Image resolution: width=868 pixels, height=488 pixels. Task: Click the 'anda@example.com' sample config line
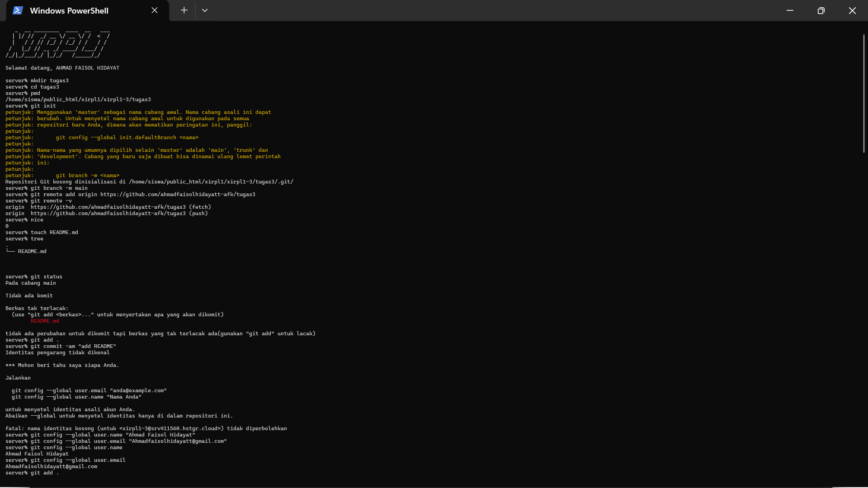tap(89, 390)
